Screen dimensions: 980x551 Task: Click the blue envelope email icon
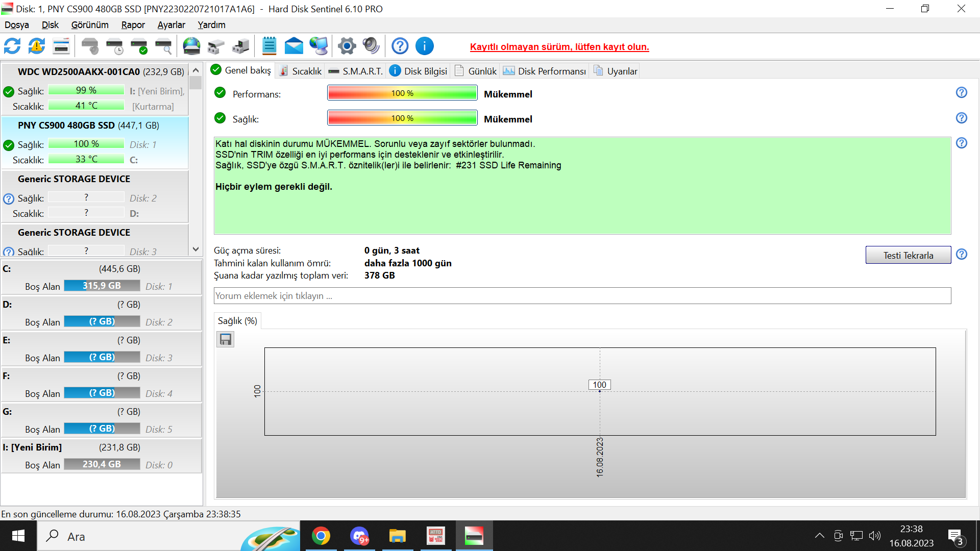293,46
